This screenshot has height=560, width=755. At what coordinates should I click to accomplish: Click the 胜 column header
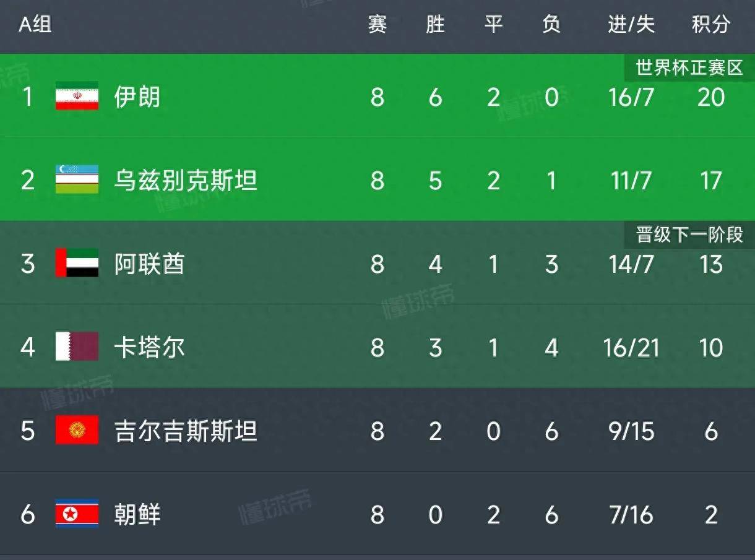[x=435, y=25]
